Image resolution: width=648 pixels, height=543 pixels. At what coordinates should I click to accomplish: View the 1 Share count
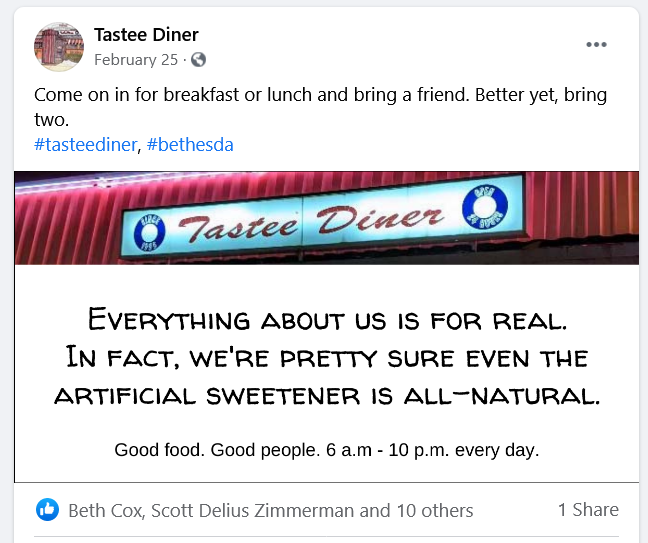pos(588,510)
